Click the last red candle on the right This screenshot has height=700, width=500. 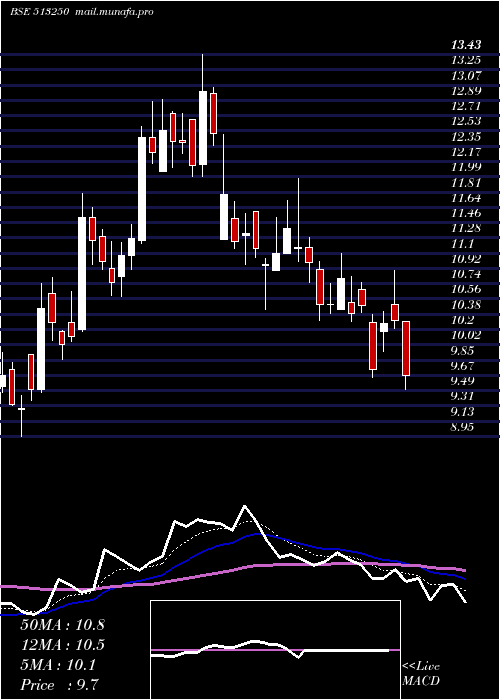(406, 348)
